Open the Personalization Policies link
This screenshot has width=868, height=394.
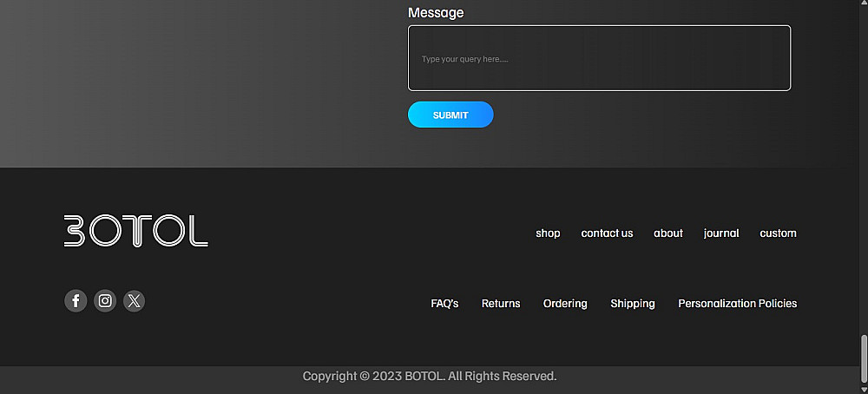738,303
